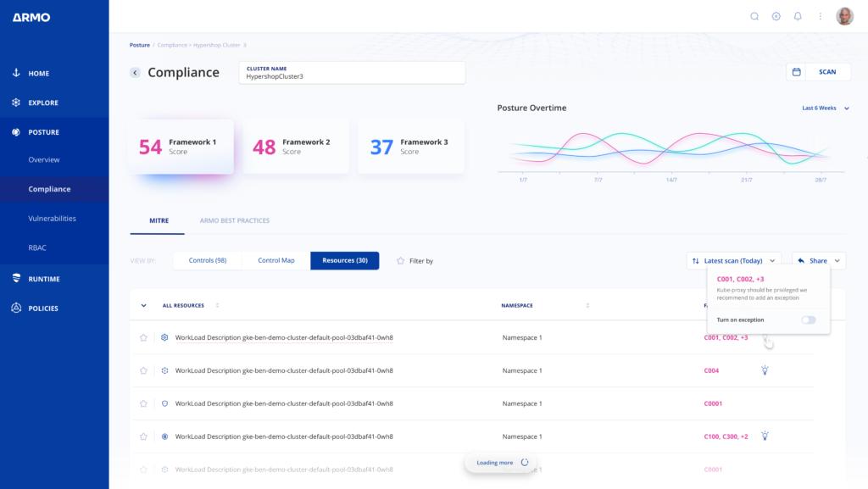Click the ARMO logo
The height and width of the screenshot is (489, 868).
tap(31, 17)
